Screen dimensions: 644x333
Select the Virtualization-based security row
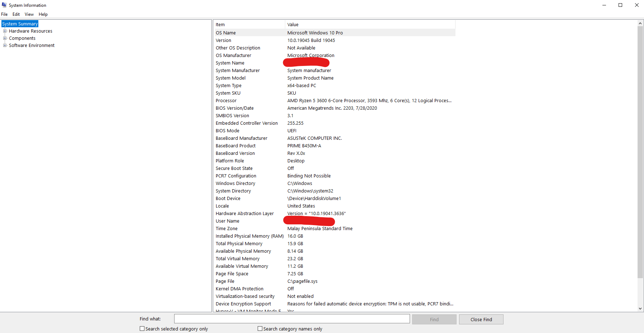(335, 296)
